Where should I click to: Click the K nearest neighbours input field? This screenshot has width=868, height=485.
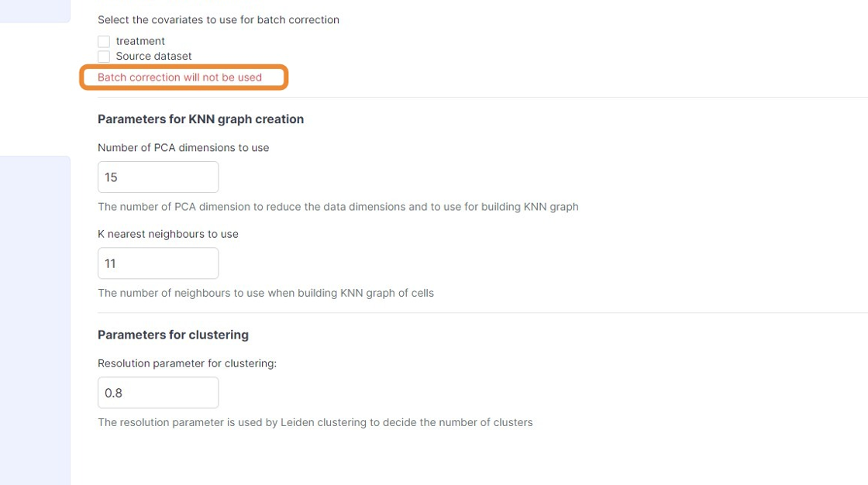click(x=158, y=263)
